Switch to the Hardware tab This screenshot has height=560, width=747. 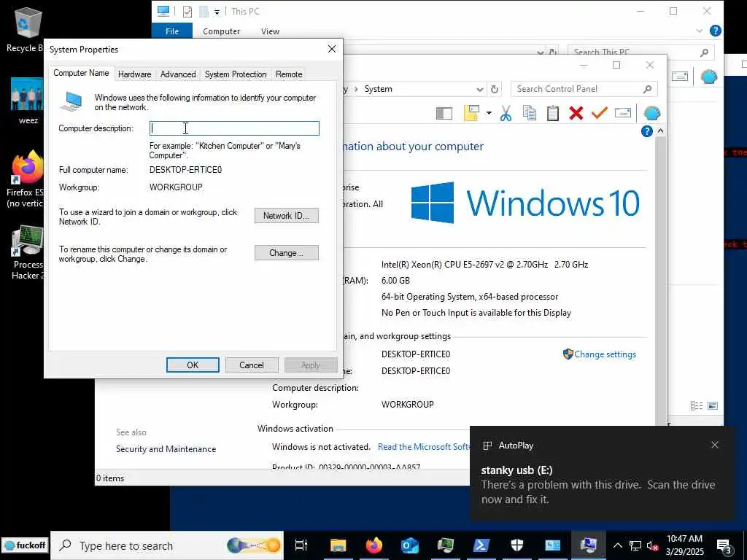[x=134, y=74]
